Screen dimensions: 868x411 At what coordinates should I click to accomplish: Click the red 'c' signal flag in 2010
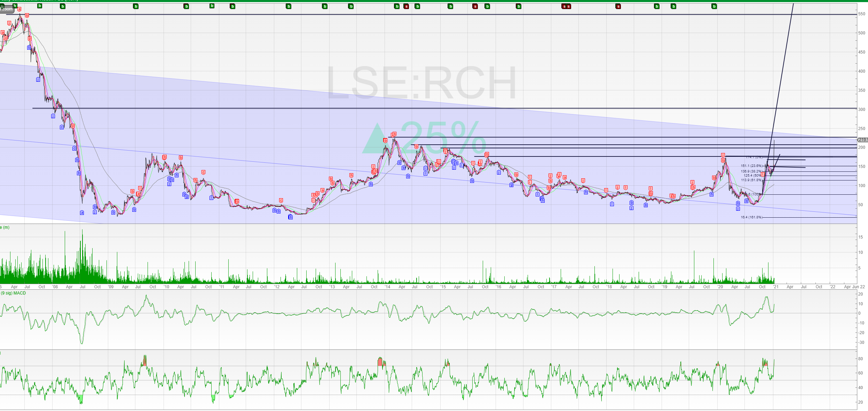coord(204,172)
